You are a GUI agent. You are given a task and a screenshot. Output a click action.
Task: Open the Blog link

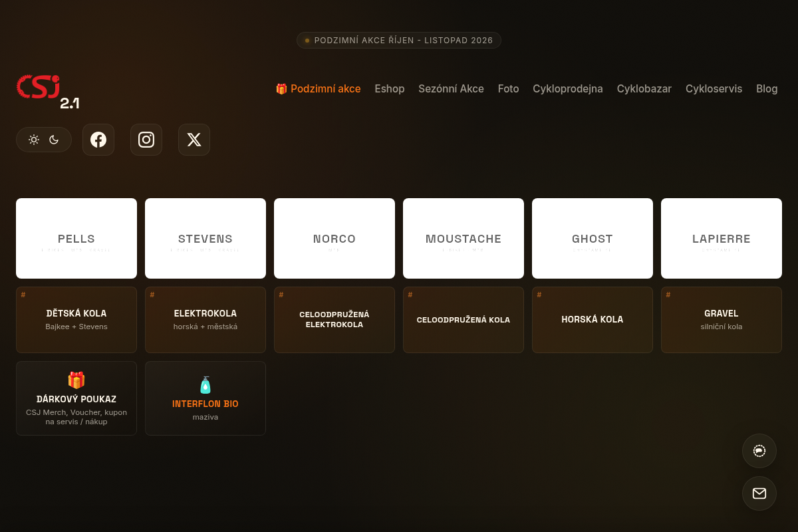point(767,89)
